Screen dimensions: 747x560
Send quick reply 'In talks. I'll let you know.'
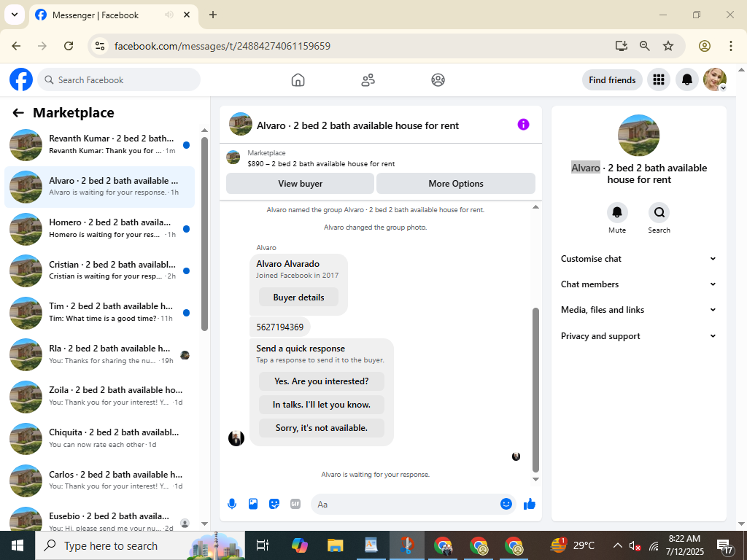click(x=322, y=404)
